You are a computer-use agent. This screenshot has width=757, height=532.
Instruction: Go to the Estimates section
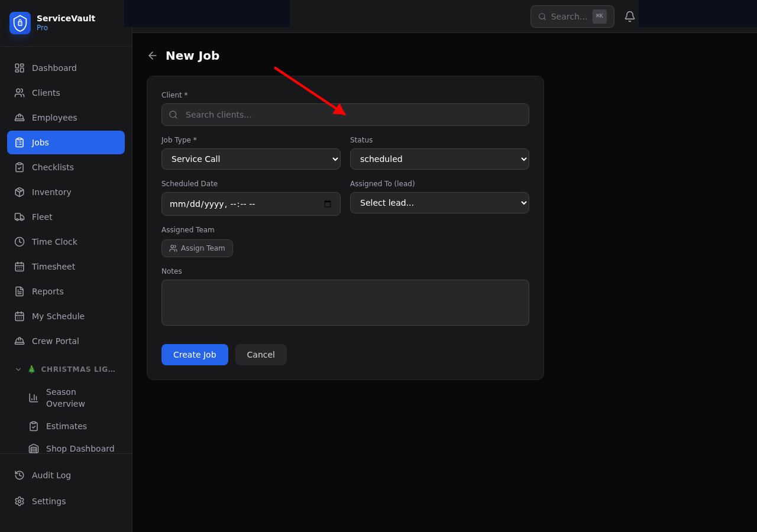(66, 426)
